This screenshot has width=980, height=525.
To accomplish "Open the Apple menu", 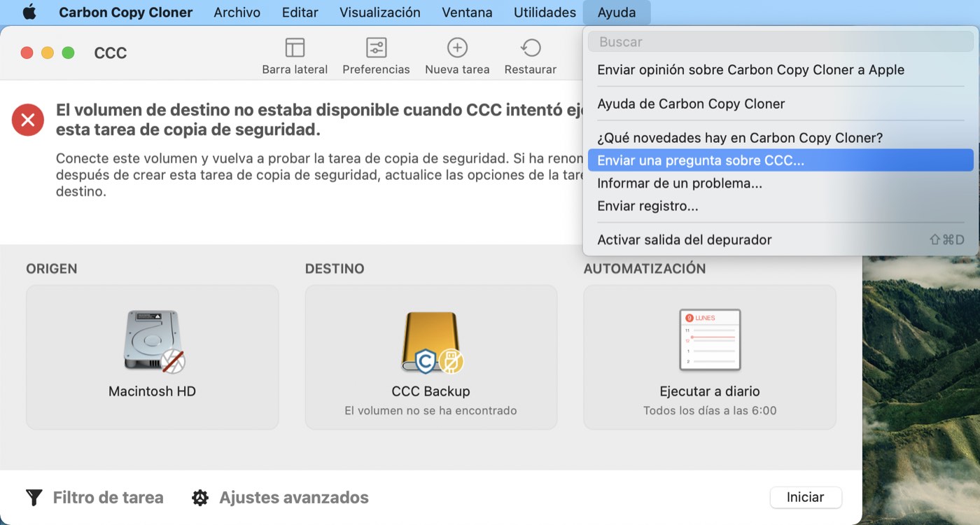I will click(29, 13).
